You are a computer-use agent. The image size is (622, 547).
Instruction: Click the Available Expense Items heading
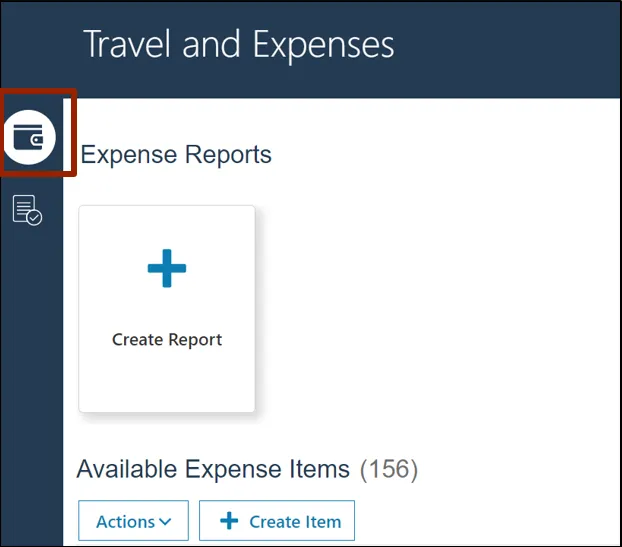213,469
